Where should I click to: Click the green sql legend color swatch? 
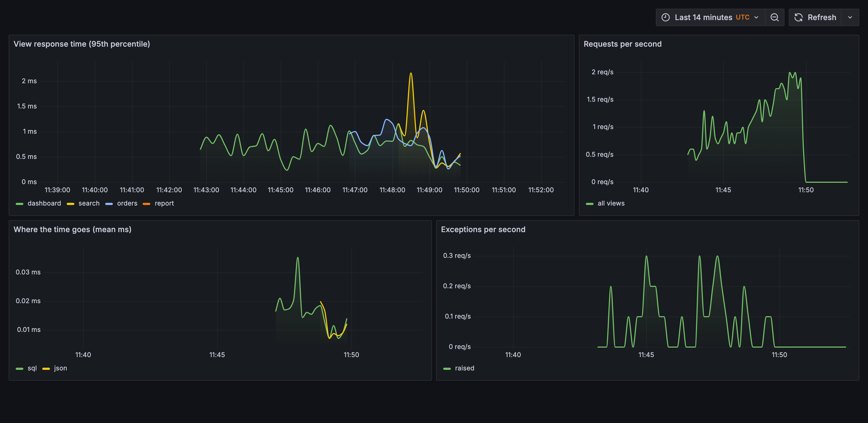coord(20,368)
